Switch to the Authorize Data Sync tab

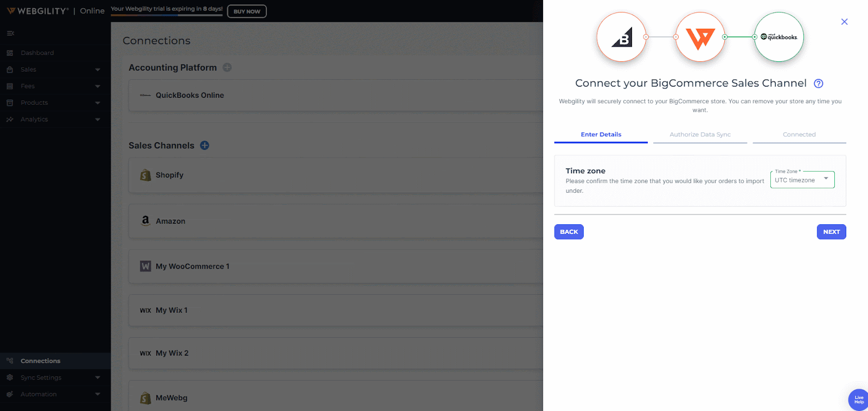(x=700, y=135)
